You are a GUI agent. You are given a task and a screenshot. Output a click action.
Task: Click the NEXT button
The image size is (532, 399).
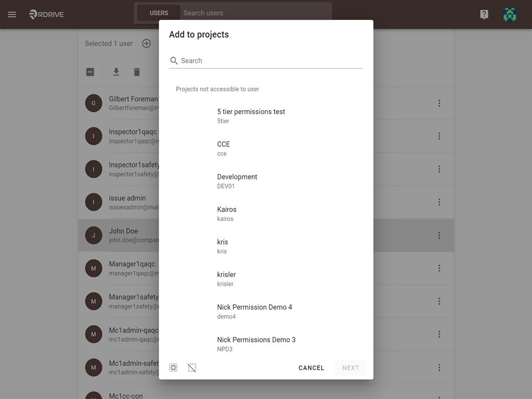point(350,368)
